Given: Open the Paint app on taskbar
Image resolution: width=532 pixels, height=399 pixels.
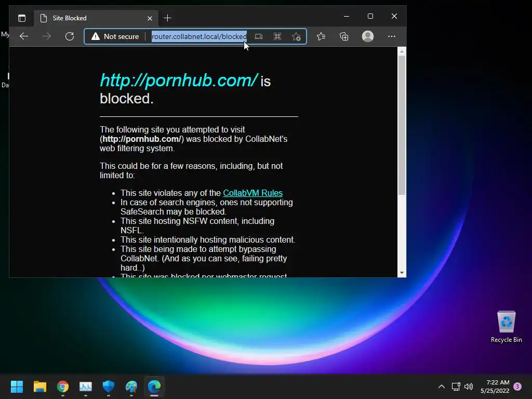Looking at the screenshot, I should tap(131, 387).
